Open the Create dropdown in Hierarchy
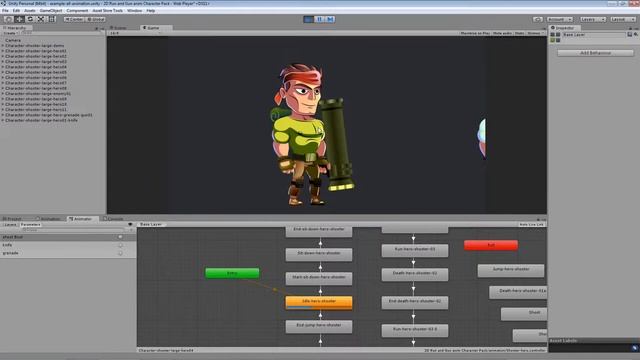The height and width of the screenshot is (360, 640). point(10,33)
